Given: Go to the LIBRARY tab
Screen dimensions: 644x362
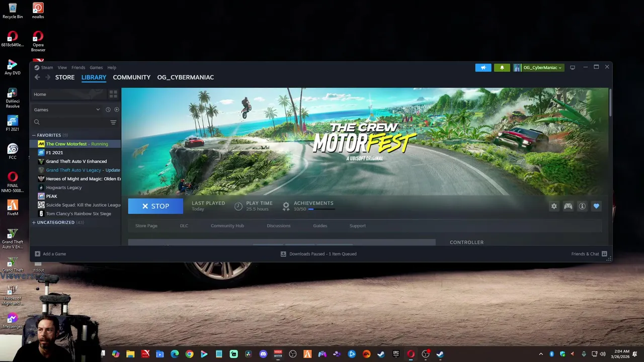Looking at the screenshot, I should (x=94, y=77).
